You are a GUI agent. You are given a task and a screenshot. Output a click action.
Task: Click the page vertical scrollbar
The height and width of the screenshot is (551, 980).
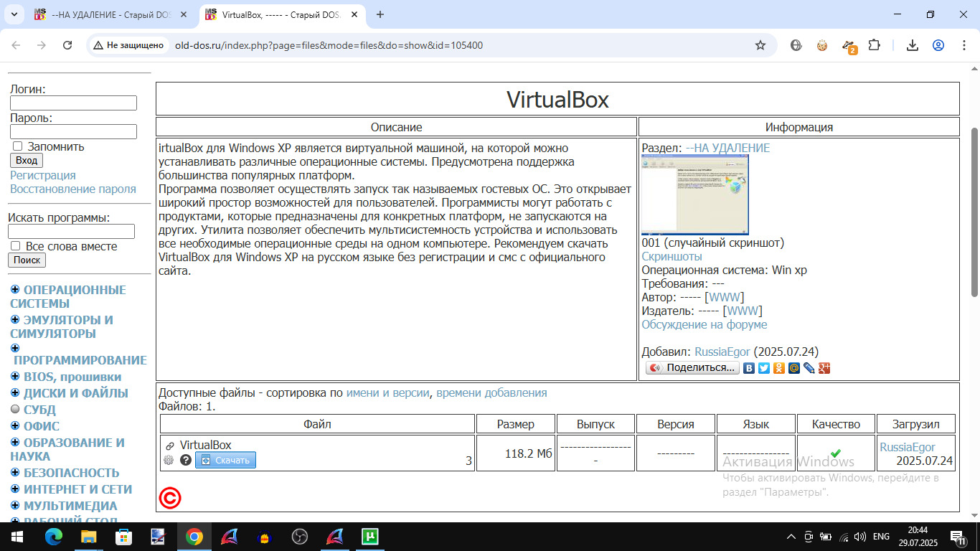point(974,215)
